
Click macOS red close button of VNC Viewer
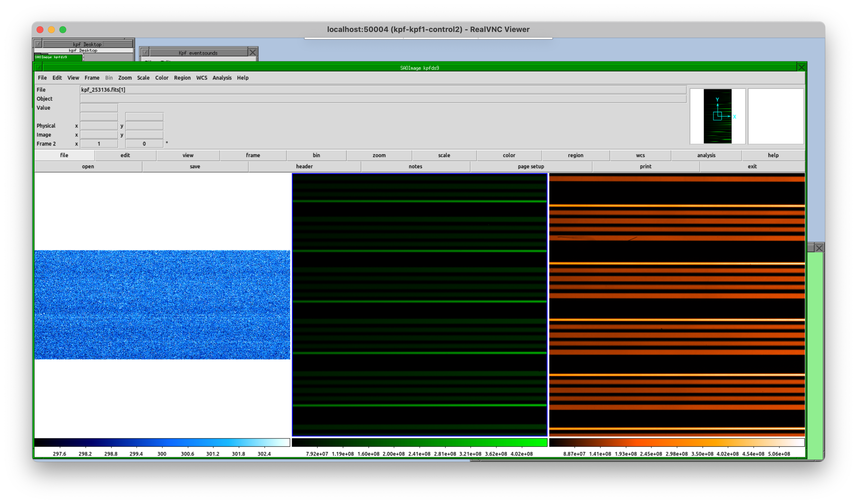[40, 30]
